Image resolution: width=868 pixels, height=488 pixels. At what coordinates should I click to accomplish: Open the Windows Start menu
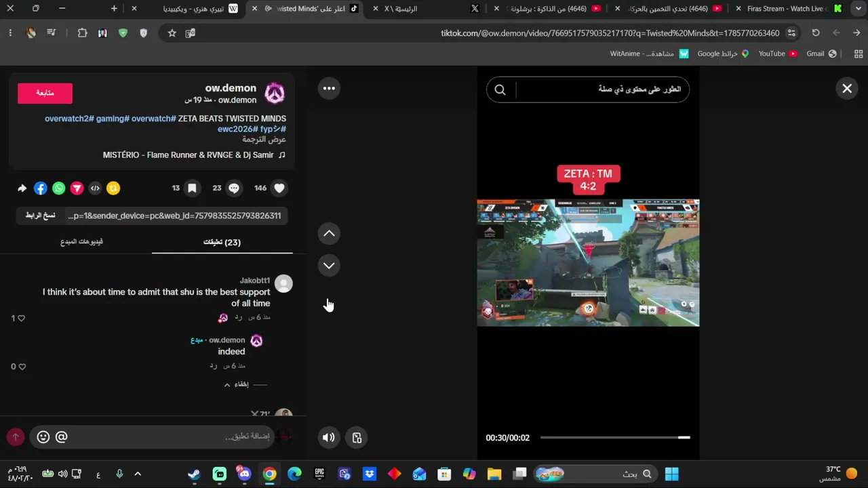tap(672, 474)
